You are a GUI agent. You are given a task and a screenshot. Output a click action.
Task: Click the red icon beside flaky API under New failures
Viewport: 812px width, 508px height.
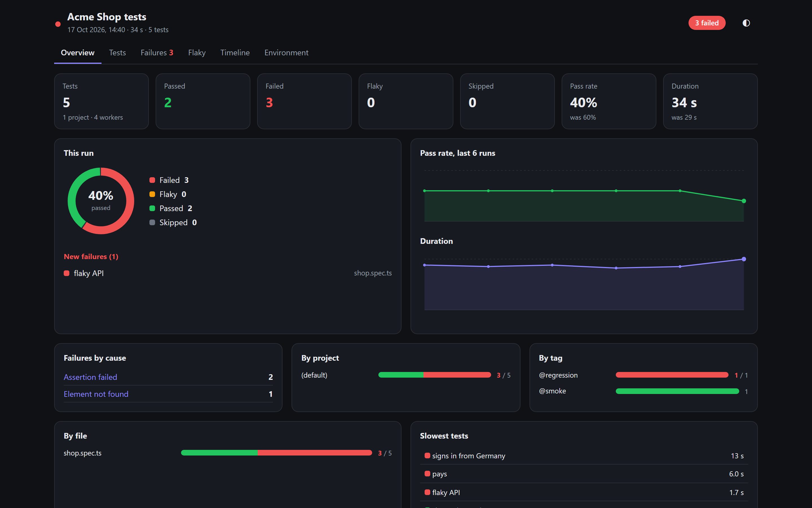point(67,273)
